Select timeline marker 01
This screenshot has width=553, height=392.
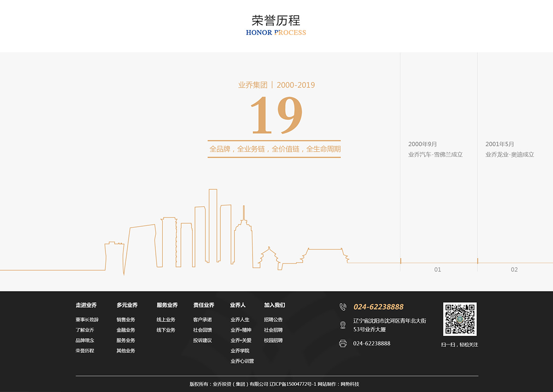point(437,269)
